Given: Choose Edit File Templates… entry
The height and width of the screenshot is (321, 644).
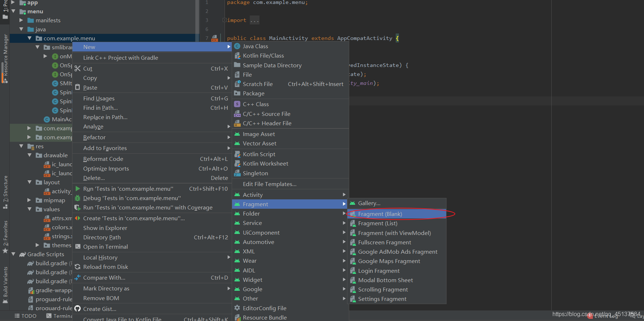Looking at the screenshot, I should (290, 184).
